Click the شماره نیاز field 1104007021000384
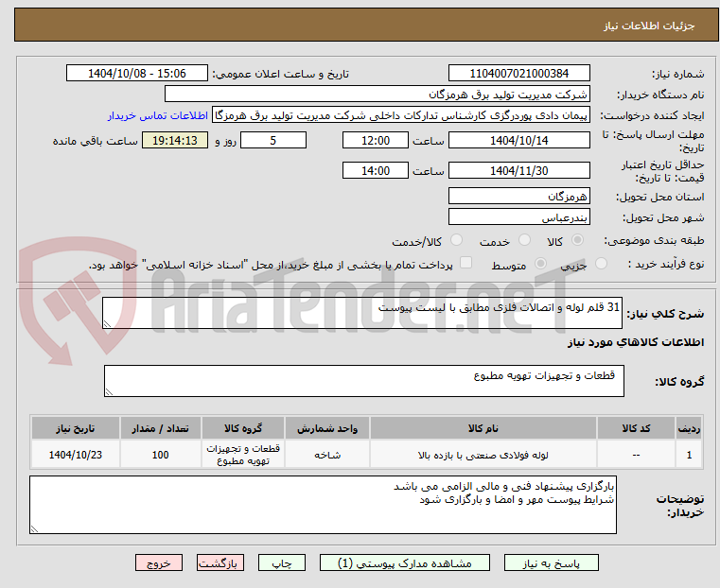Viewport: 720px width, 588px height. (x=518, y=74)
